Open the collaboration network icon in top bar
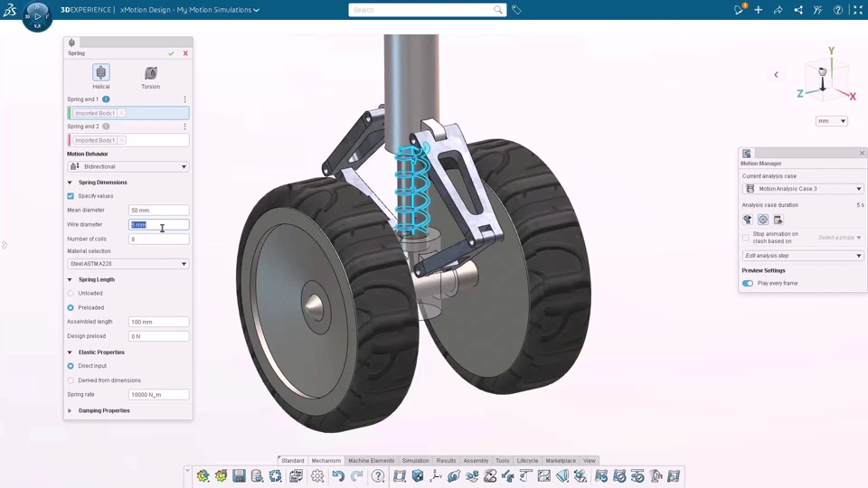 point(798,10)
